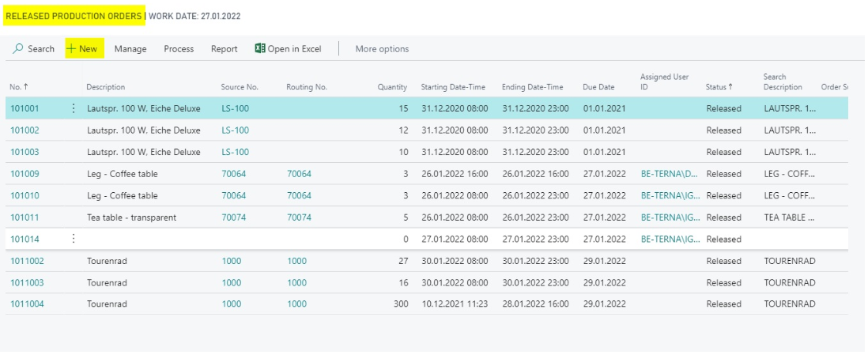Viewport: 868px width, 355px height.
Task: Open assigned user of order 101009
Action: tap(670, 174)
